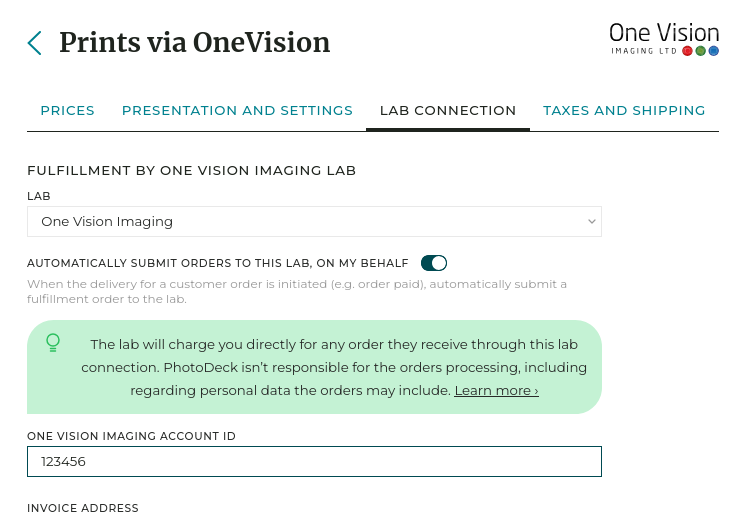The image size is (745, 519).
Task: Click the 'Automatically submit orders' label text
Action: pyautogui.click(x=217, y=263)
